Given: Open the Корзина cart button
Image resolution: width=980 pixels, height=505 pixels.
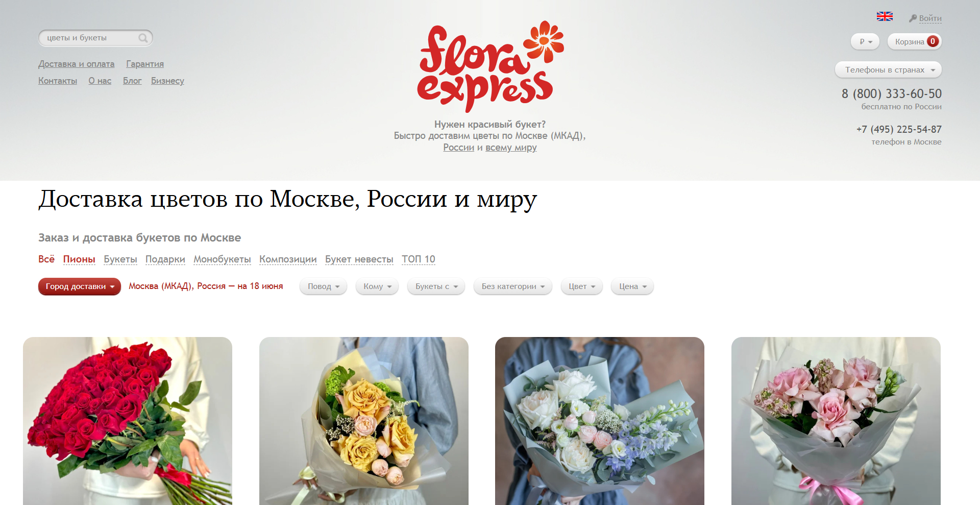Looking at the screenshot, I should 914,41.
